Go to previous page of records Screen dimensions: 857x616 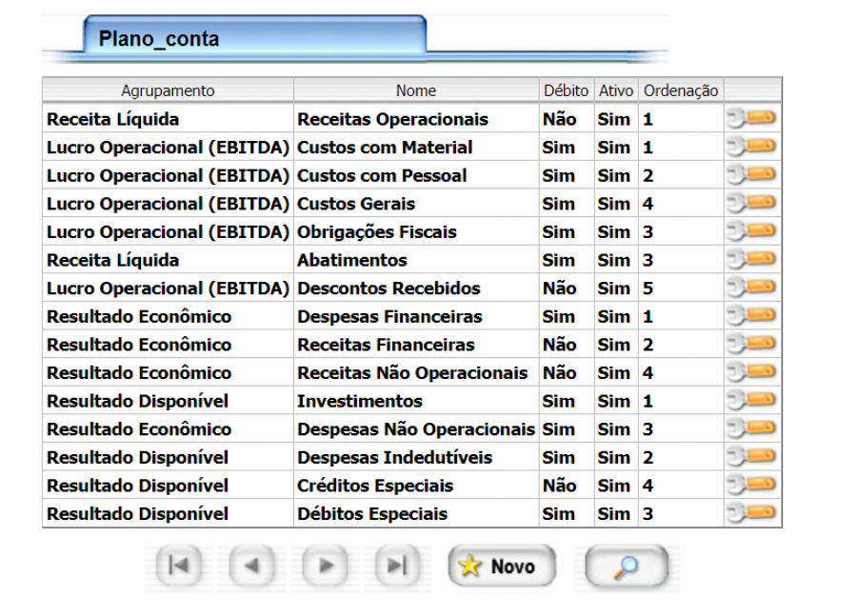(251, 566)
